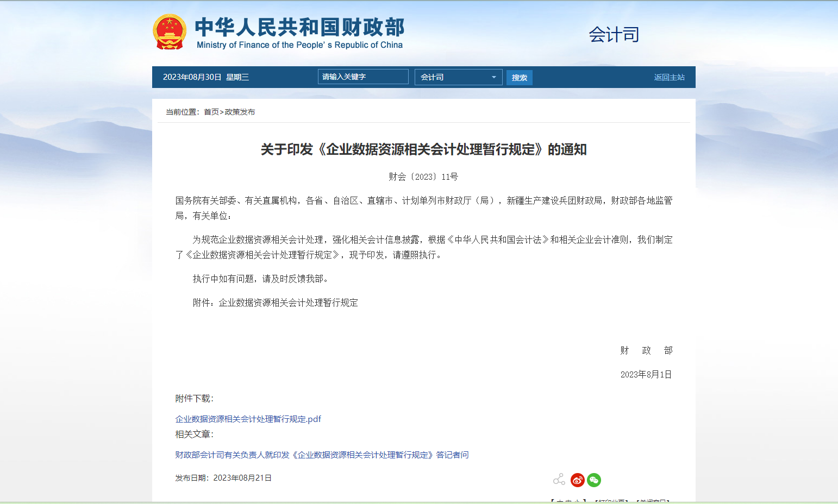The height and width of the screenshot is (504, 838).
Task: Click the document number 财会〔2023〕11号
Action: [x=423, y=177]
